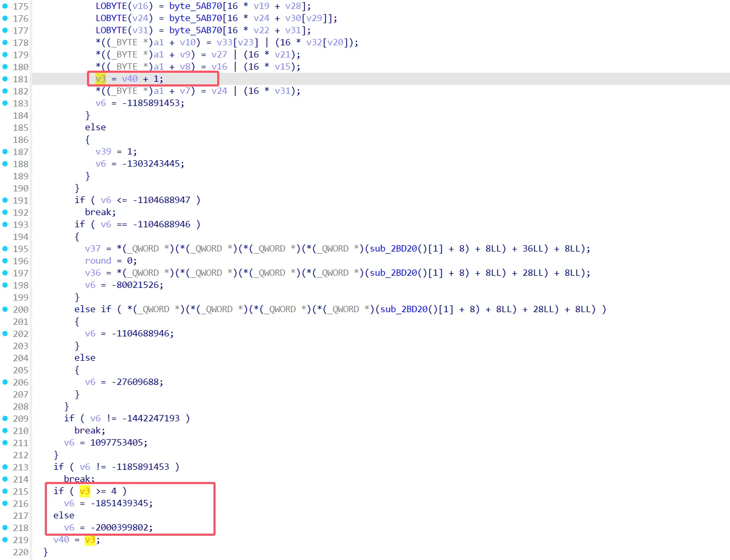Click breakpoint dot beside line 211
This screenshot has width=730, height=560.
click(5, 443)
